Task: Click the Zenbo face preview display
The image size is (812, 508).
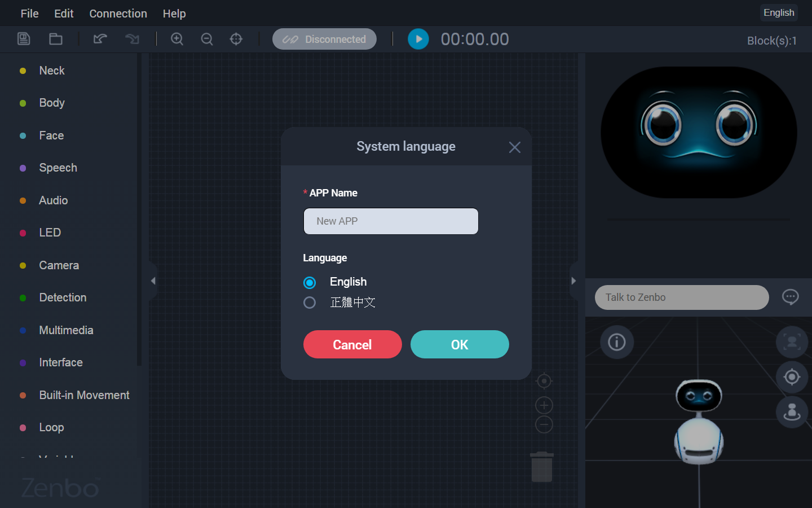Action: (x=699, y=132)
